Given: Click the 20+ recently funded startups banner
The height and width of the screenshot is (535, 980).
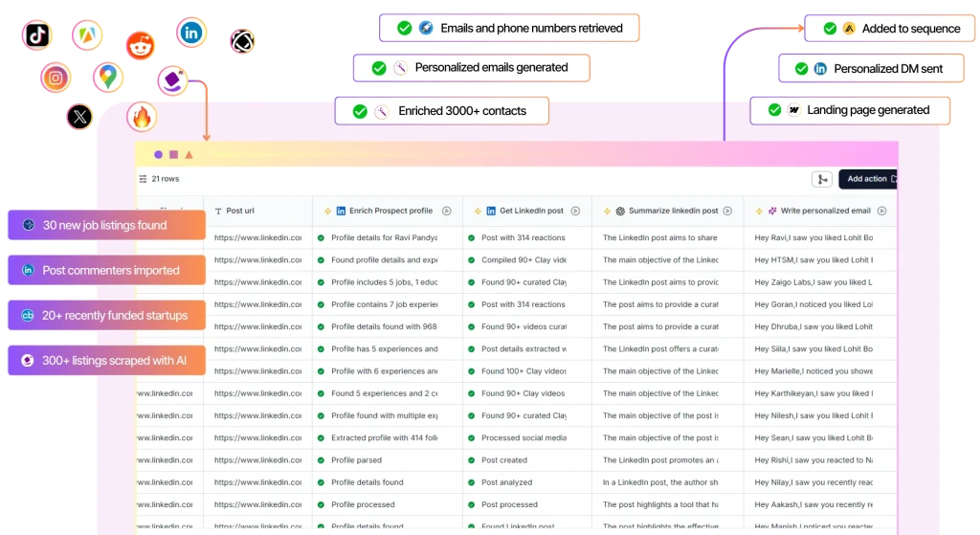Looking at the screenshot, I should [106, 316].
